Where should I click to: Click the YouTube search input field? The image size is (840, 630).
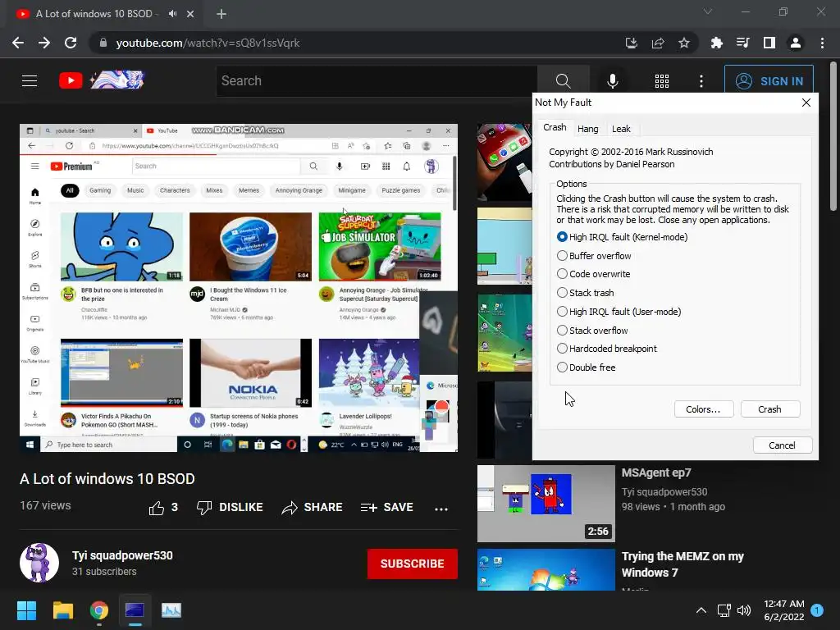tap(377, 81)
